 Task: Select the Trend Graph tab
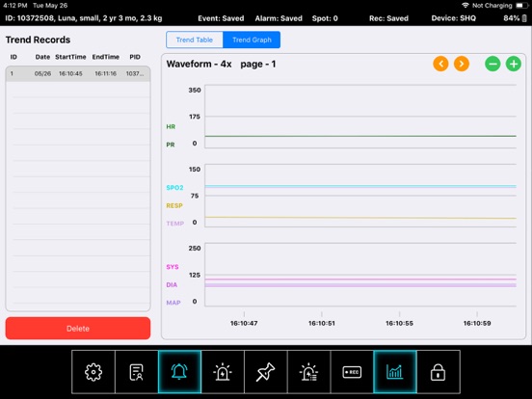pyautogui.click(x=252, y=40)
